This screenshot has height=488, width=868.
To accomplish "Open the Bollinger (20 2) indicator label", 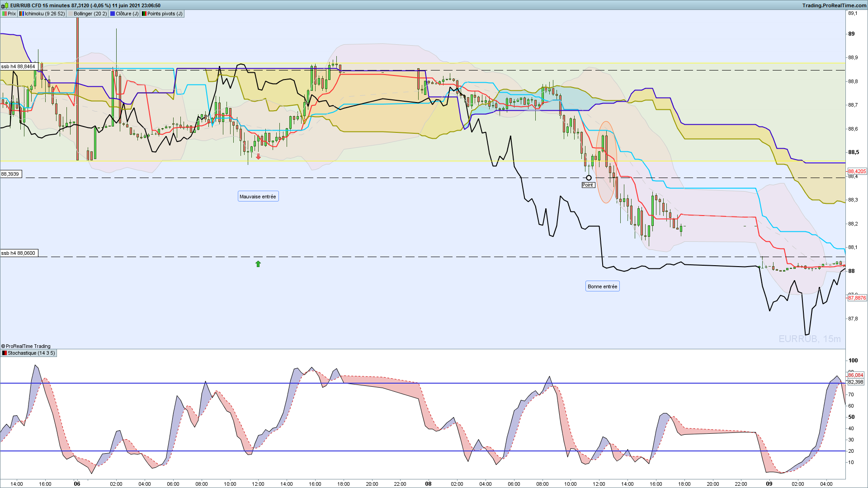I will [x=87, y=14].
